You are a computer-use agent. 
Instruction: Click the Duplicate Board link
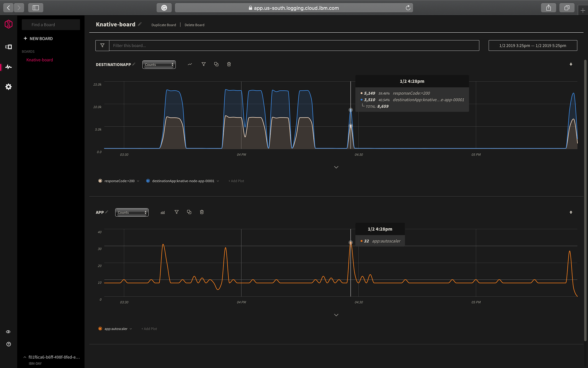(x=164, y=25)
